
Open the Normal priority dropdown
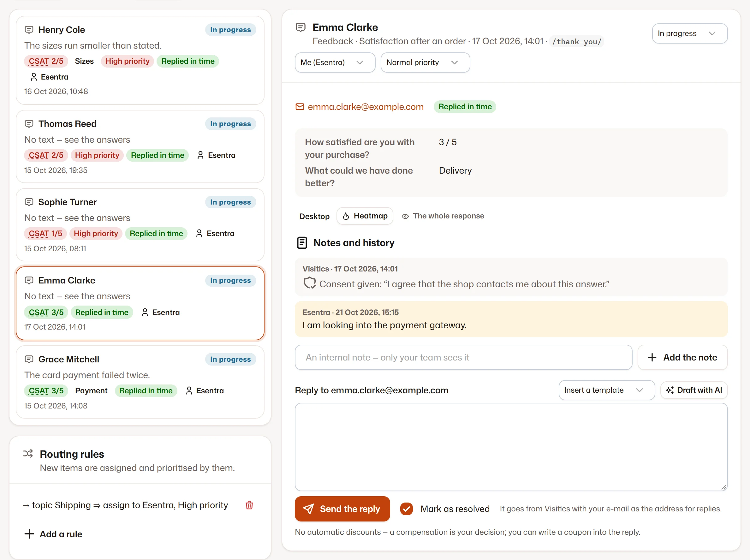click(425, 63)
